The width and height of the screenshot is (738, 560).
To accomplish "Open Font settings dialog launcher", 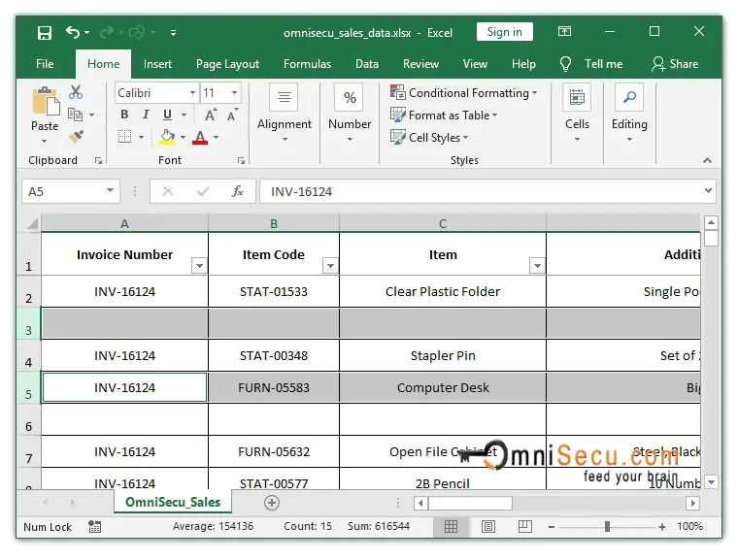I will tap(242, 161).
